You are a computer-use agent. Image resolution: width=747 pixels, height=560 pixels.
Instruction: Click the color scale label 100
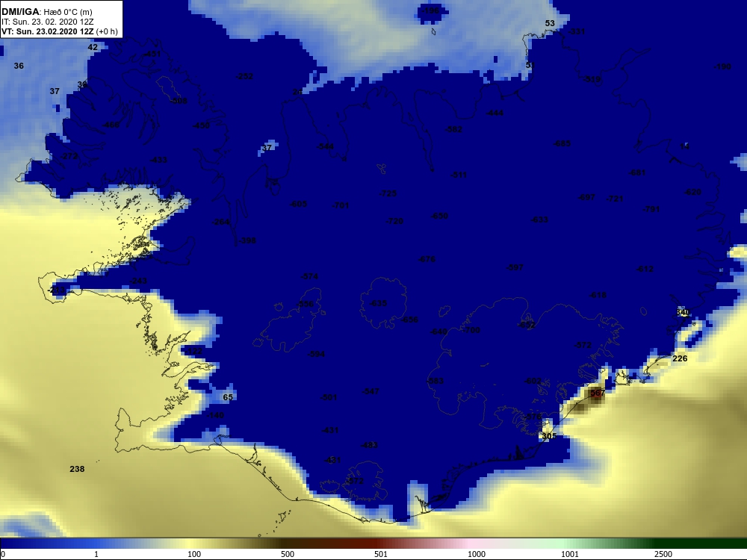click(194, 554)
